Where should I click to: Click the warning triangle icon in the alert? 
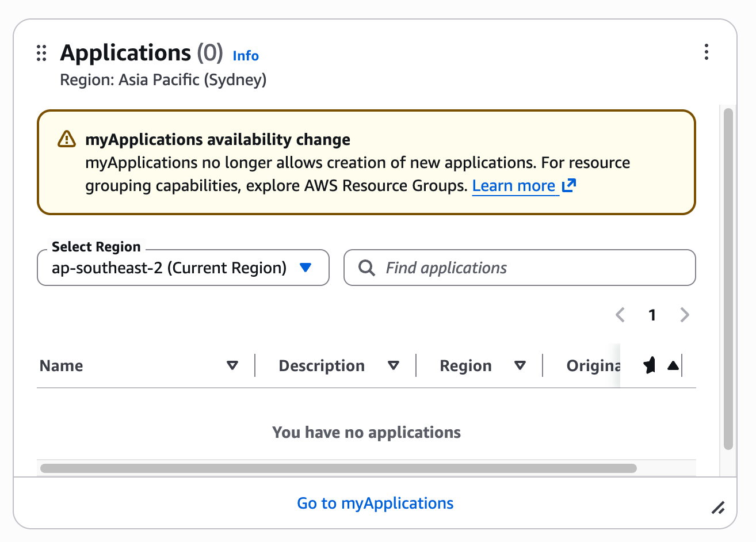pyautogui.click(x=67, y=139)
